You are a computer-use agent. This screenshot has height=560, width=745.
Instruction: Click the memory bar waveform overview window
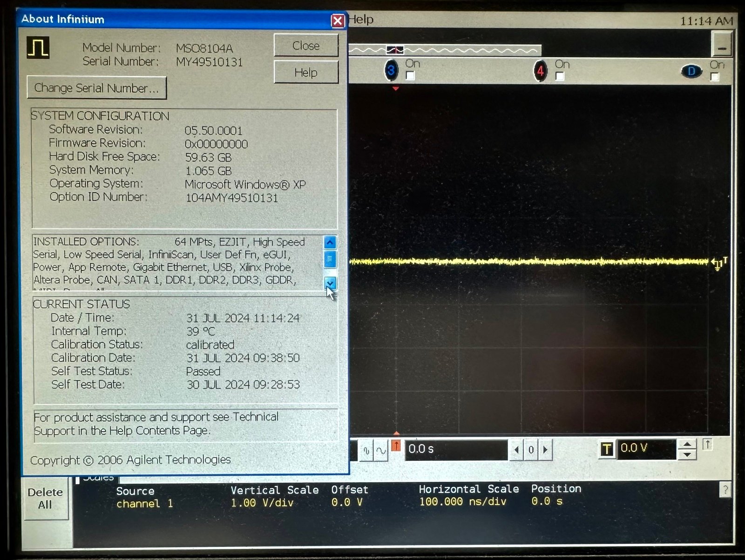coord(395,50)
